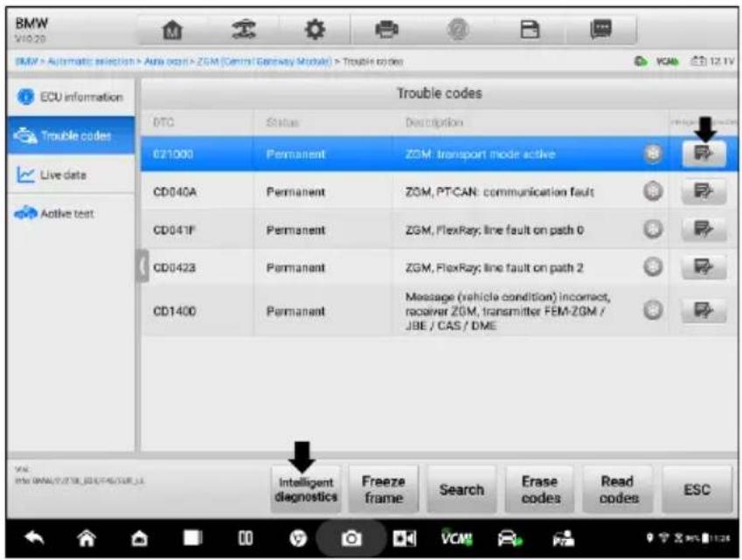Click the snowflake freeze icon for CD0423
This screenshot has height=560, width=742.
pos(653,267)
